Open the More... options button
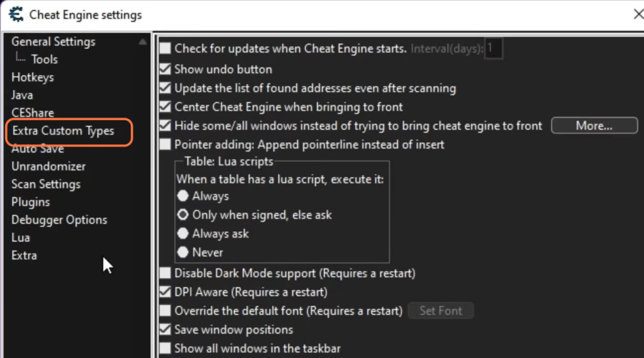Viewport: 644px width, 358px height. pyautogui.click(x=594, y=126)
